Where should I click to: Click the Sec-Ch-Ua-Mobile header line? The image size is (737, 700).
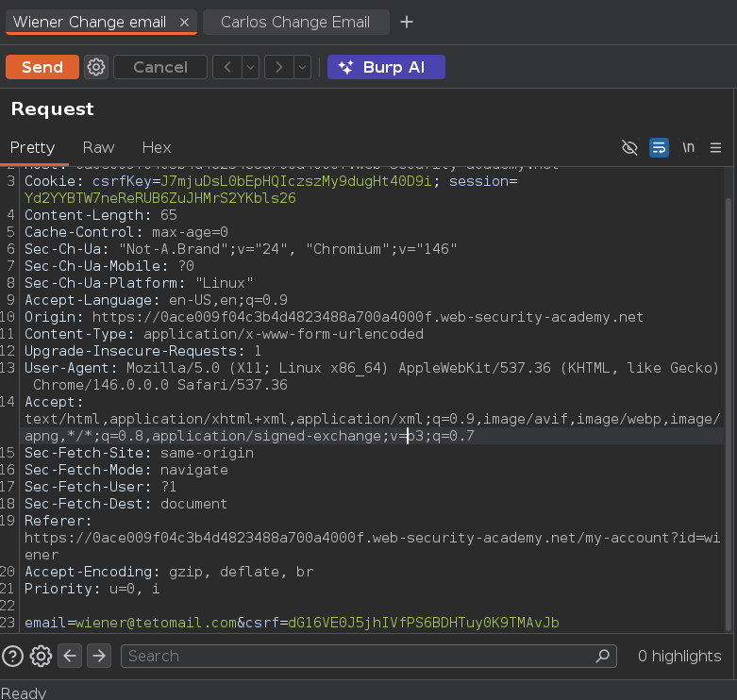pos(109,266)
